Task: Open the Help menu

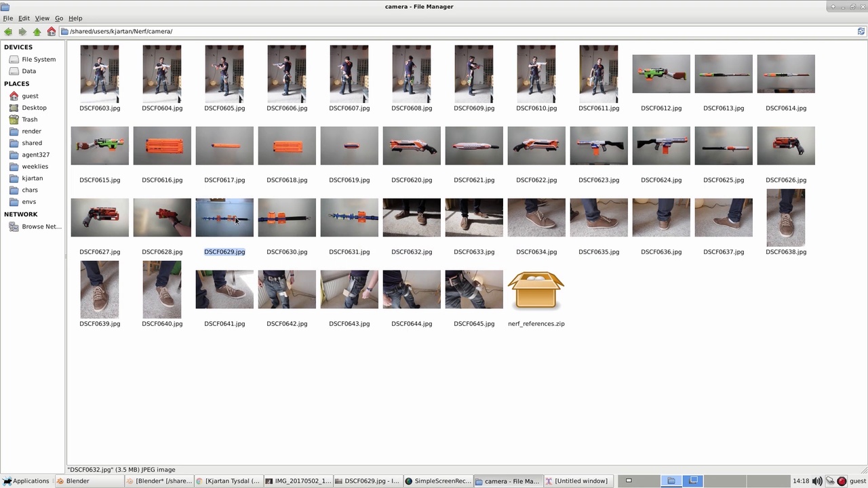Action: (75, 18)
